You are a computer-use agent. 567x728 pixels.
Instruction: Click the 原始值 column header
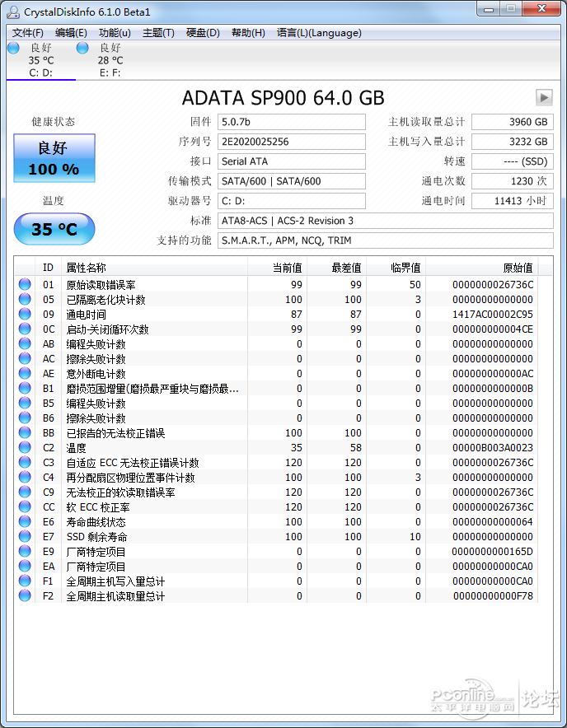tap(481, 268)
